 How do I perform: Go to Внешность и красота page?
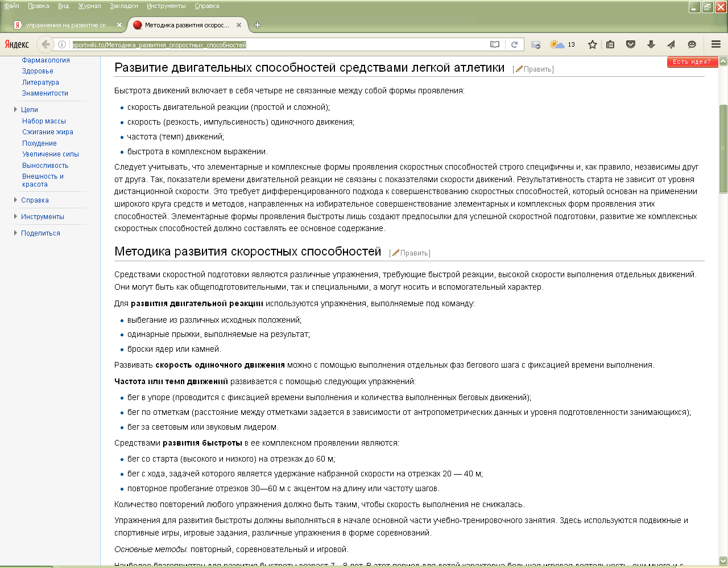(x=43, y=180)
